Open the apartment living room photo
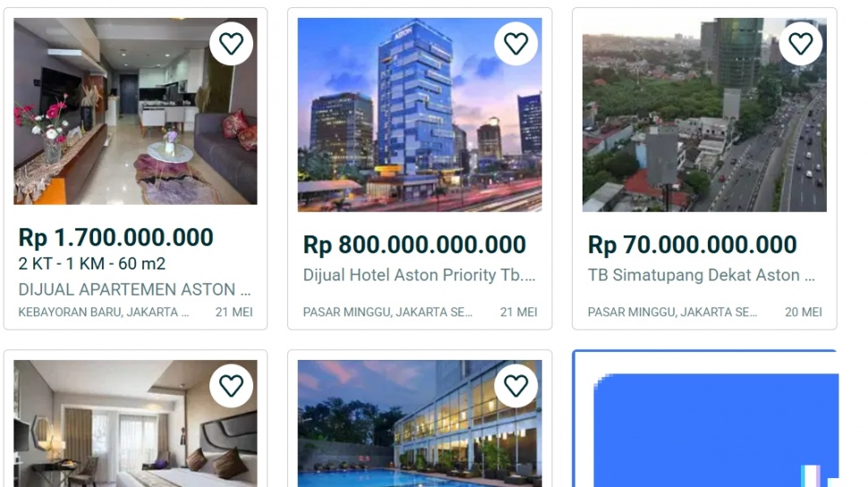The height and width of the screenshot is (487, 868). 136,111
